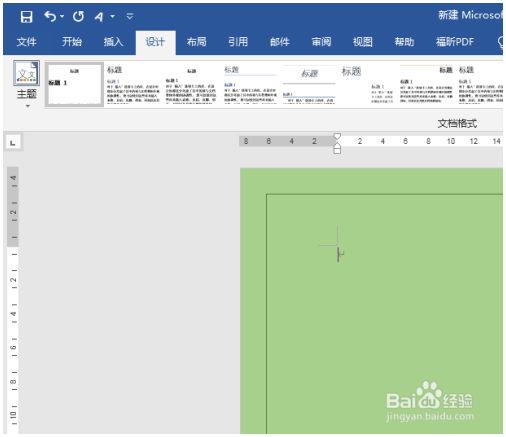
Task: Open the 福昕PDF tab
Action: pos(455,42)
